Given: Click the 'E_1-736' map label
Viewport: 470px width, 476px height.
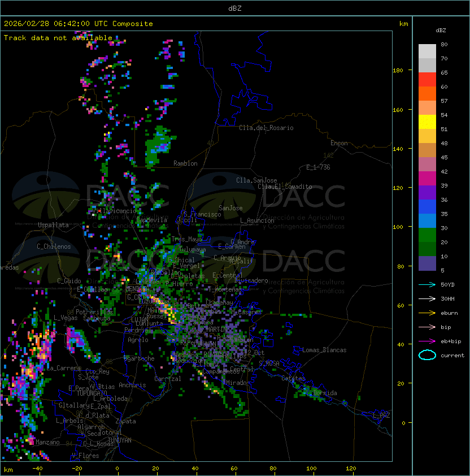Looking at the screenshot, I should (318, 167).
